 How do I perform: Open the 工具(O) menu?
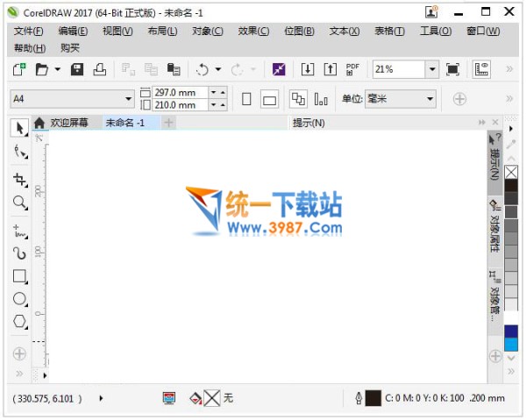(x=436, y=32)
